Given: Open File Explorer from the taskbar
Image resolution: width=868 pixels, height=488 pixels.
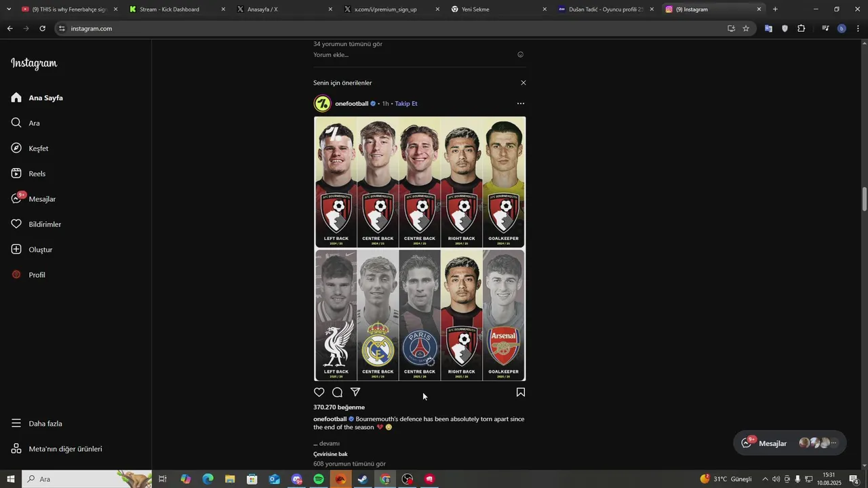Looking at the screenshot, I should point(230,479).
